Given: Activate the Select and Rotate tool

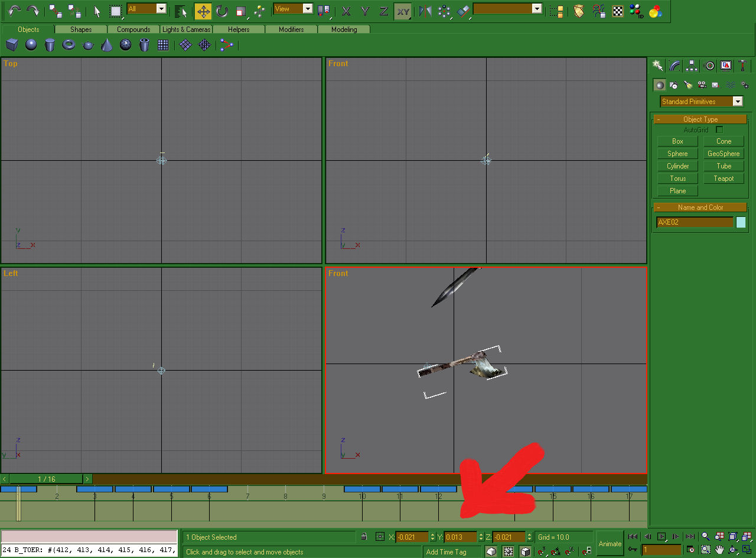Looking at the screenshot, I should tap(222, 11).
